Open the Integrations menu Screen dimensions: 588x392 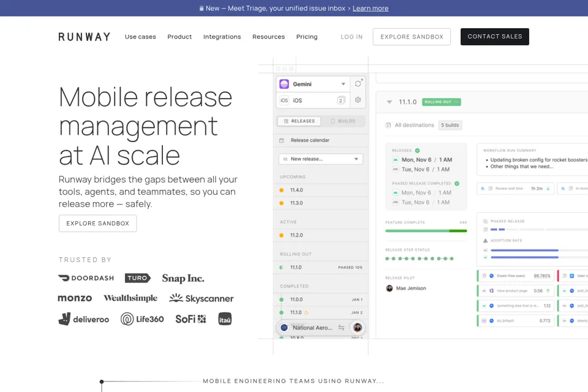pyautogui.click(x=222, y=37)
